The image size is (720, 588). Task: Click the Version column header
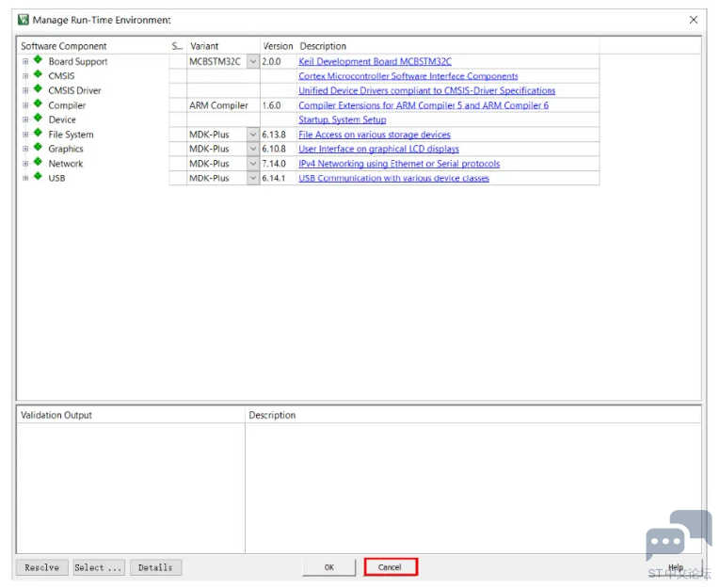(278, 46)
